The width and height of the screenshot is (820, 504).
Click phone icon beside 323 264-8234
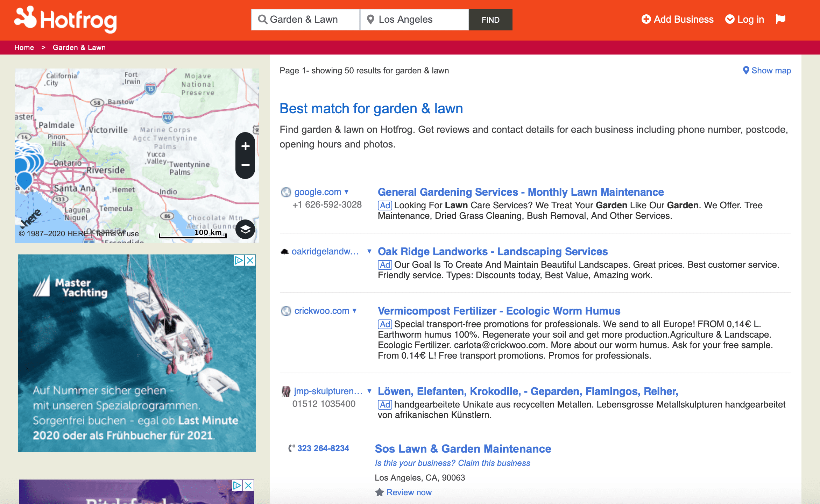click(x=291, y=448)
